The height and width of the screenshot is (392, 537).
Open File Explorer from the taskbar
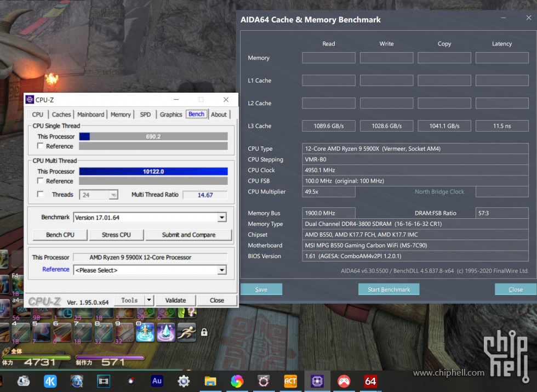210,381
